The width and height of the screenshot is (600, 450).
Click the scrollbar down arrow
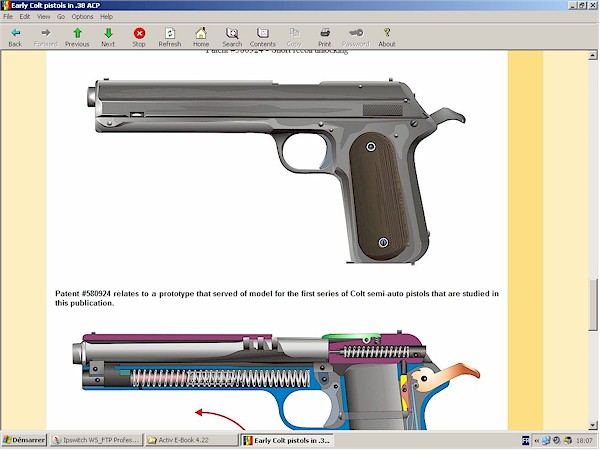593,425
